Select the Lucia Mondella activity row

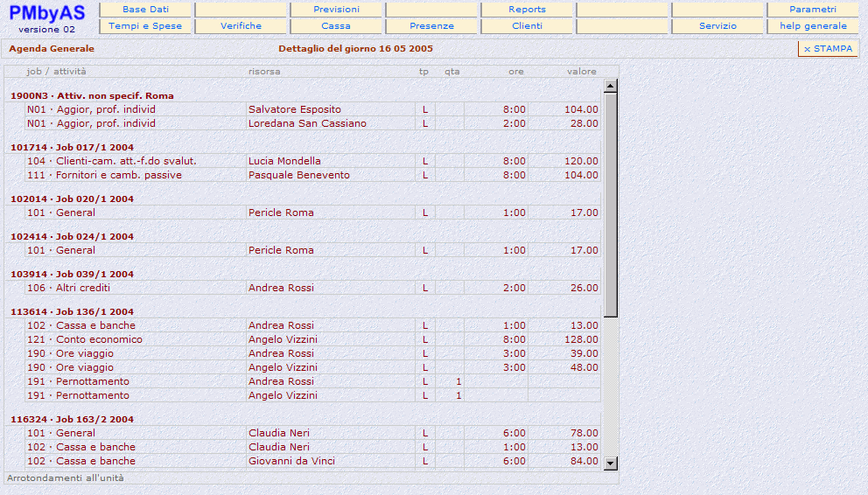pos(284,162)
